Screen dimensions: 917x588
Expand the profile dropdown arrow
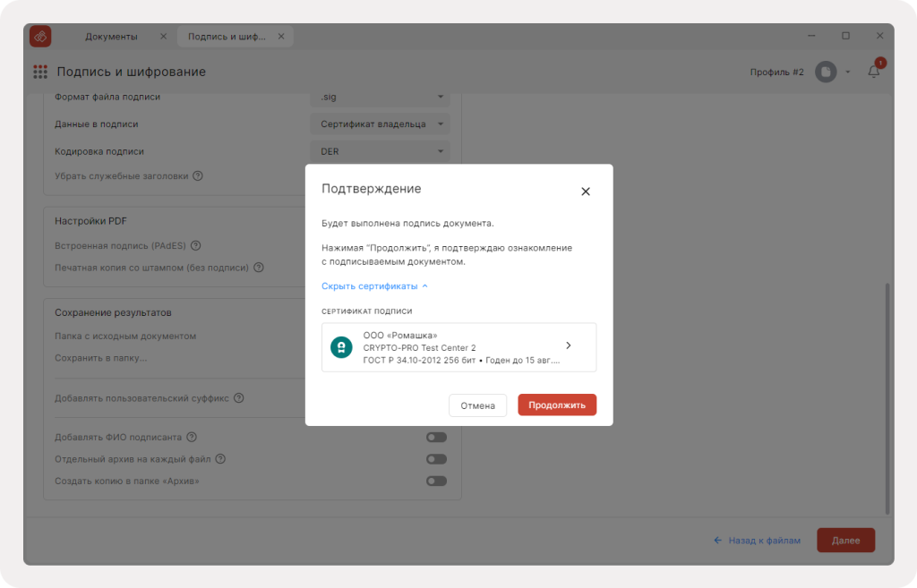click(x=848, y=72)
